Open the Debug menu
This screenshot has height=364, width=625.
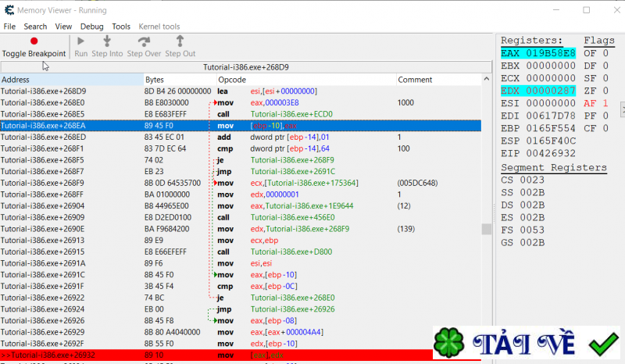click(x=91, y=27)
